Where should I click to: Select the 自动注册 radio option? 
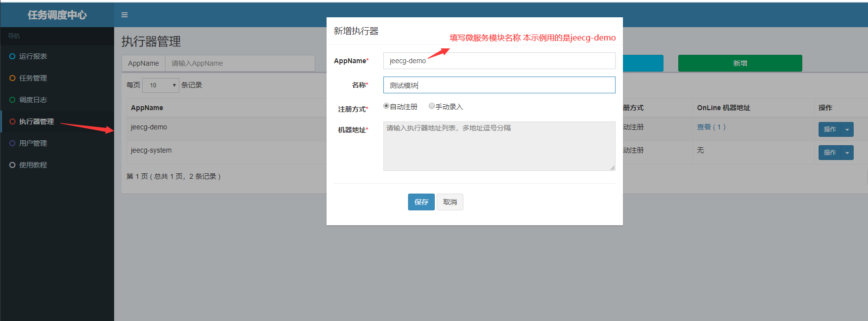click(x=386, y=106)
